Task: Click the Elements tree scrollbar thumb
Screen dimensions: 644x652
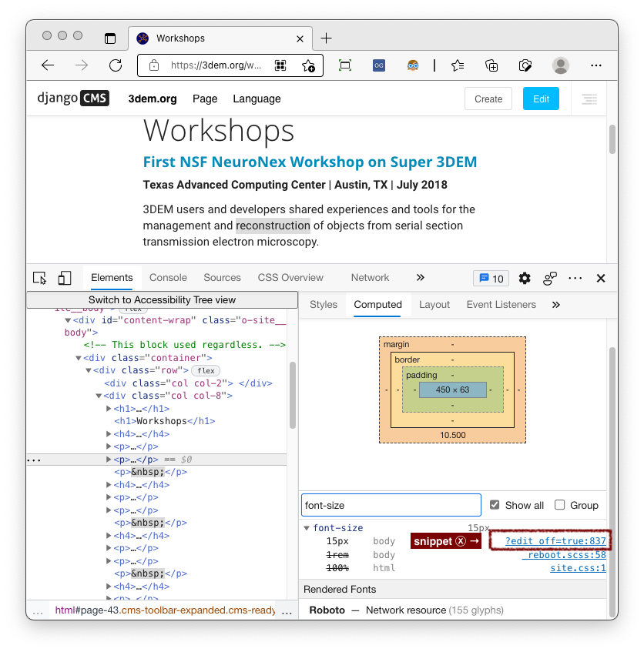Action: point(293,395)
